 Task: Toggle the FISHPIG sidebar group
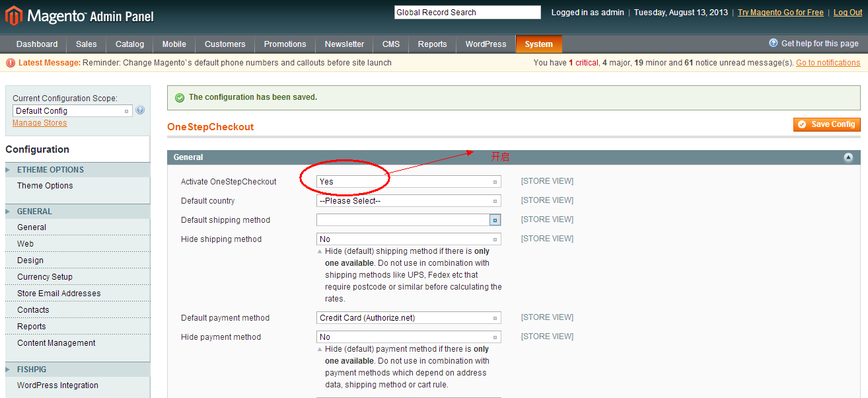coord(77,370)
